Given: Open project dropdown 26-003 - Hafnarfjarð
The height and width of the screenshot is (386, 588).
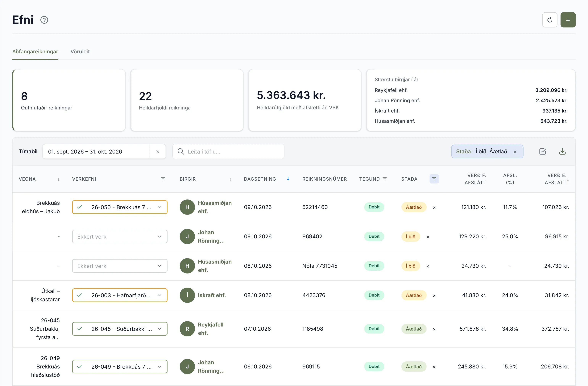Looking at the screenshot, I should point(120,295).
